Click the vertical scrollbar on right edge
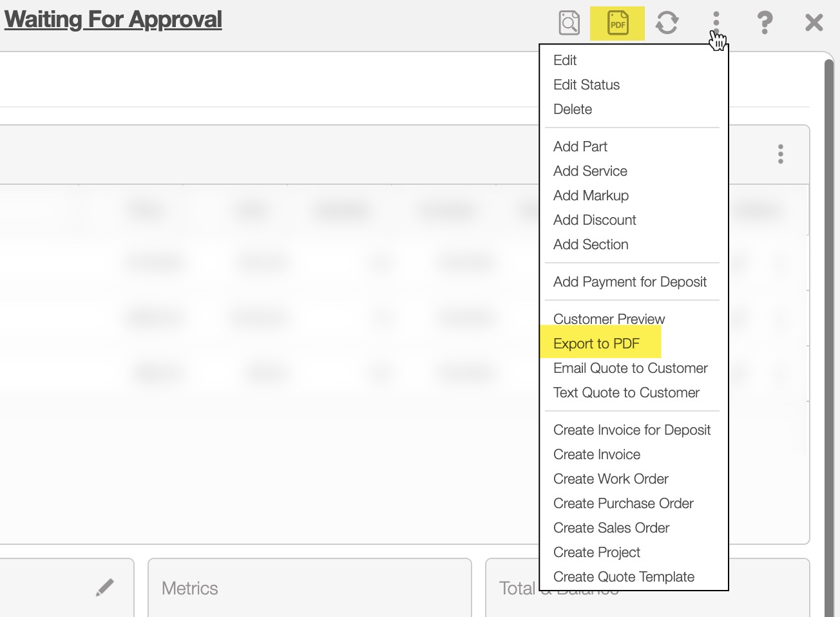Viewport: 840px width, 617px height. pyautogui.click(x=830, y=322)
